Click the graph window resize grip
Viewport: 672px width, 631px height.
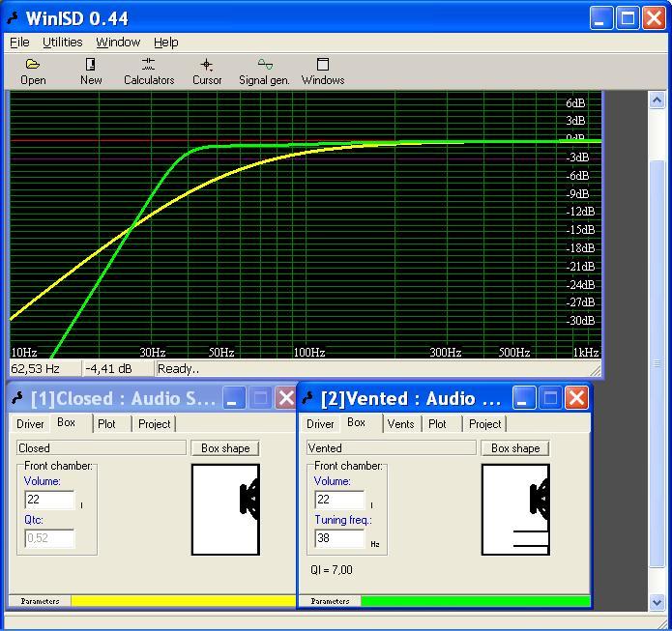(596, 370)
